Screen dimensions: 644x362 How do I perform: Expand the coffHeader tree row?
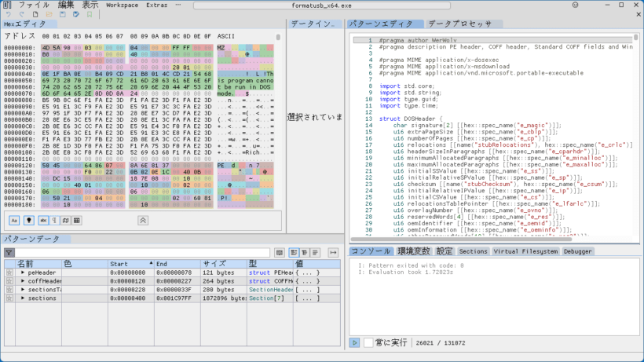(23, 281)
